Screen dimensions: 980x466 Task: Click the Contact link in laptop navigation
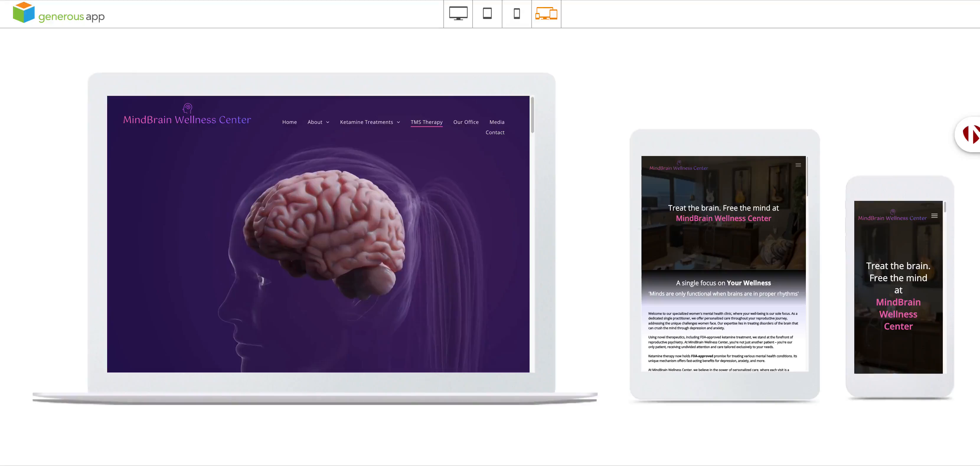(495, 132)
